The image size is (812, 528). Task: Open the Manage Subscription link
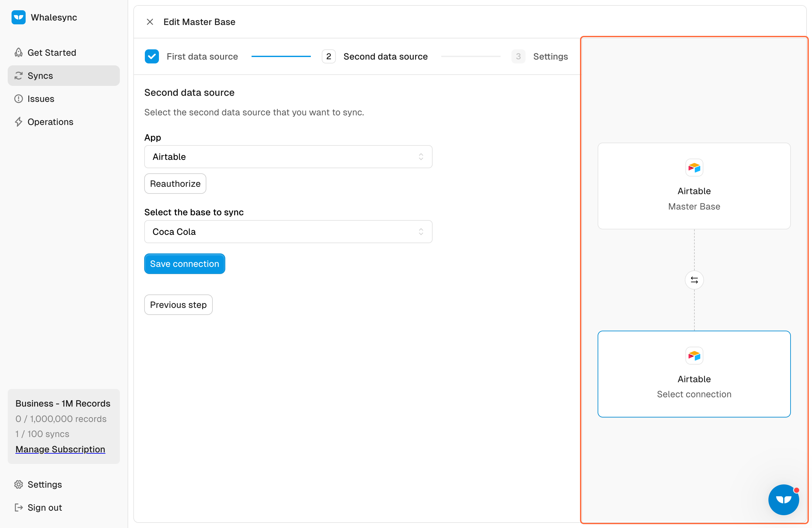tap(60, 449)
